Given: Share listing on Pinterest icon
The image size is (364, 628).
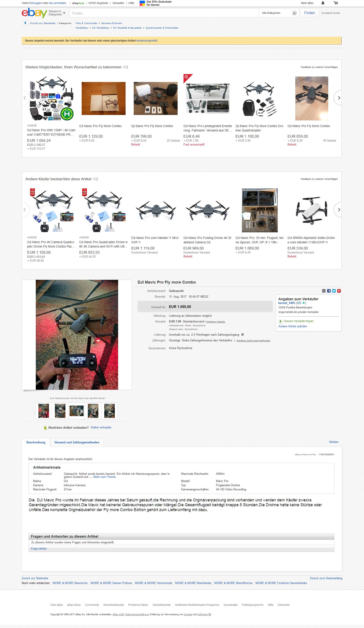Looking at the screenshot, I should 339,291.
